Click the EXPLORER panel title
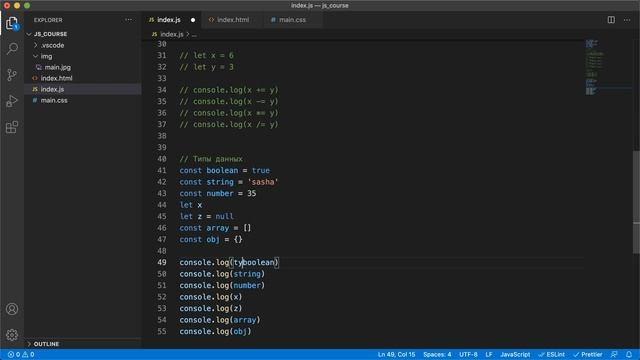Viewport: 640px width, 360px height. coord(48,20)
